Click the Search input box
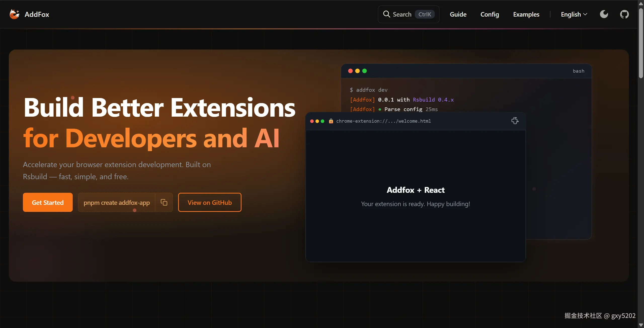This screenshot has height=328, width=644. [x=408, y=14]
